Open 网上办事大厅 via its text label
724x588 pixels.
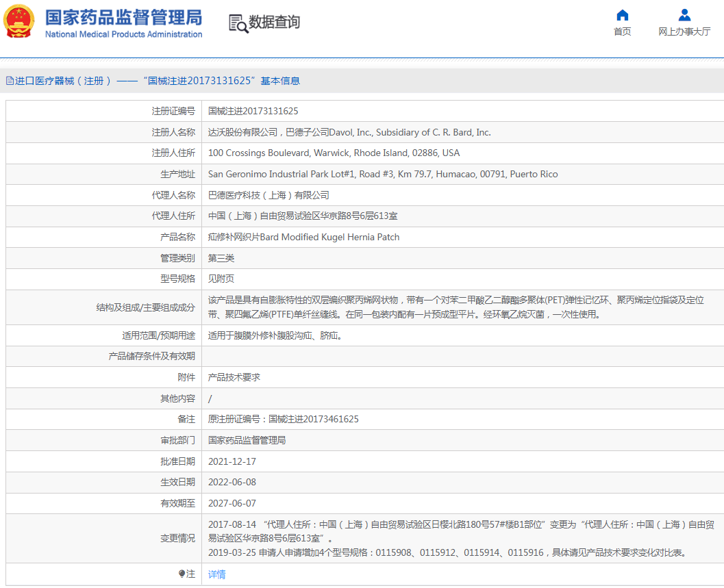[684, 31]
